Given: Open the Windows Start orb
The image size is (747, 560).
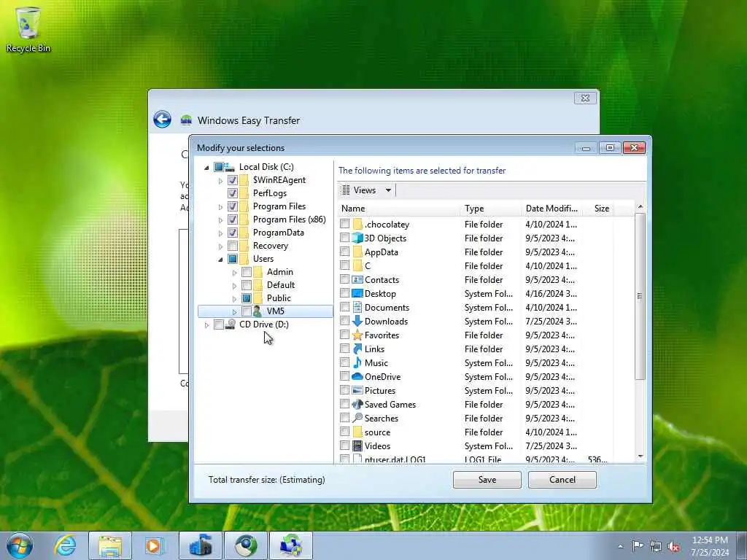Looking at the screenshot, I should coord(20,545).
